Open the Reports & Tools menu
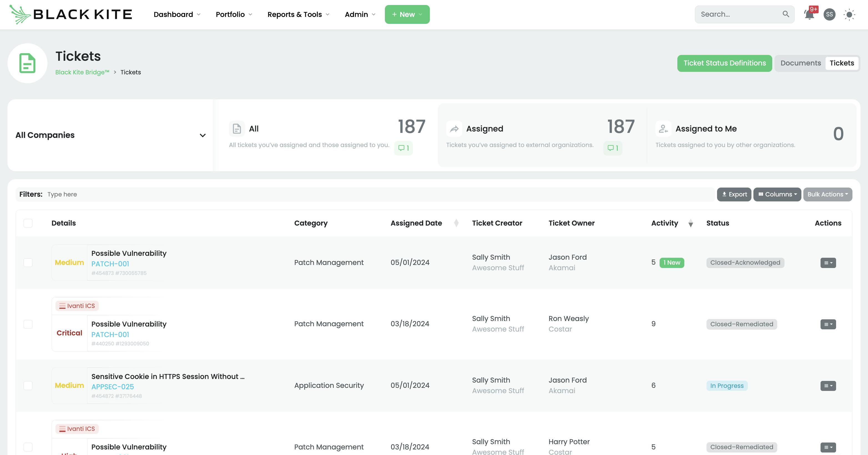868x455 pixels. [x=298, y=14]
